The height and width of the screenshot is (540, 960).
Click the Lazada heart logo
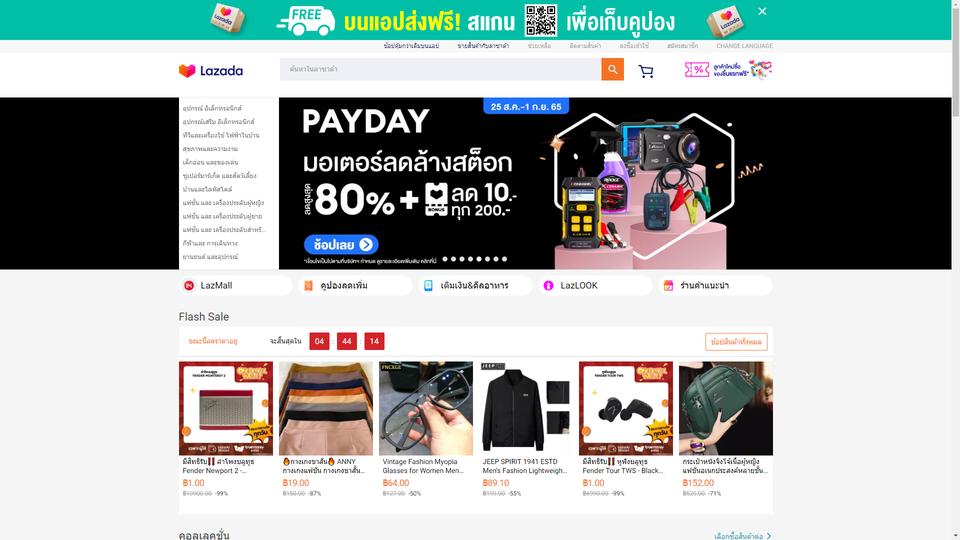[x=187, y=71]
